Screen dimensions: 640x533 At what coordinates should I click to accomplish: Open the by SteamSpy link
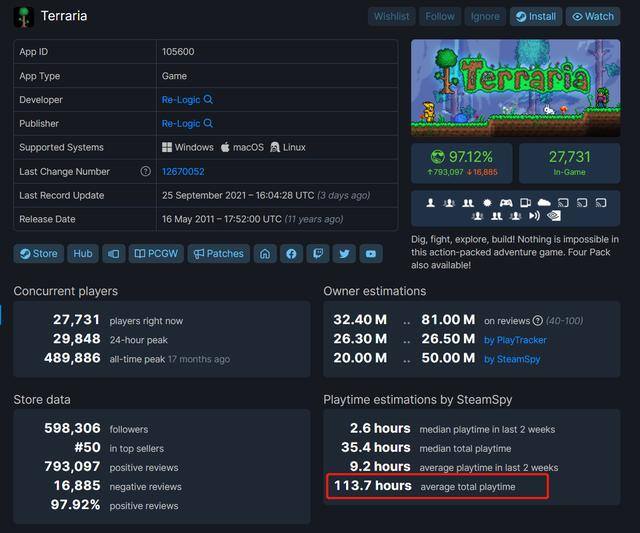(512, 359)
